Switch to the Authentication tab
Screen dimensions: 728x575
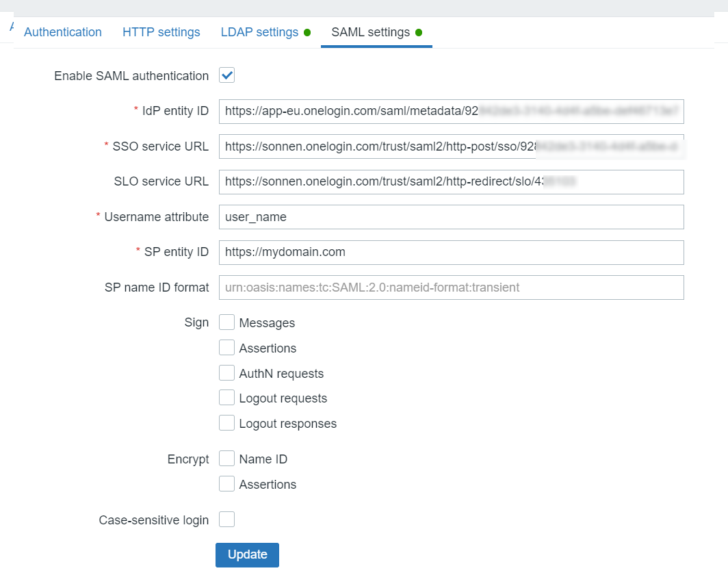(63, 32)
